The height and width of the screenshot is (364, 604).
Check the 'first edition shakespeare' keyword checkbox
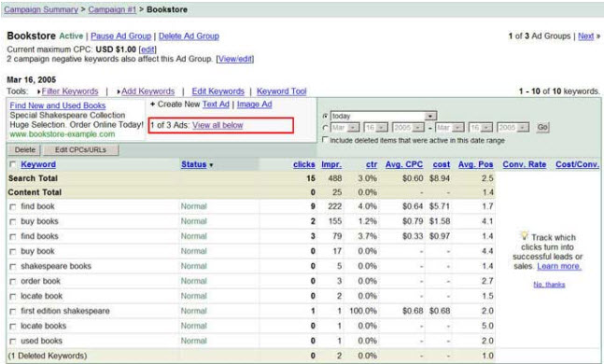point(13,312)
